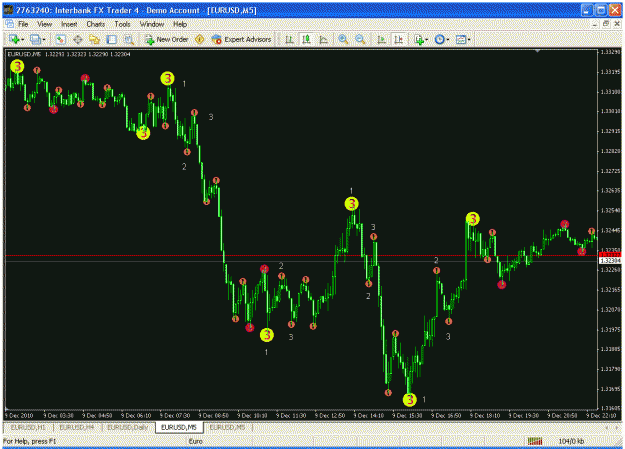This screenshot has width=625, height=449.
Task: Expand the Templates dropdown arrow
Action: click(469, 39)
